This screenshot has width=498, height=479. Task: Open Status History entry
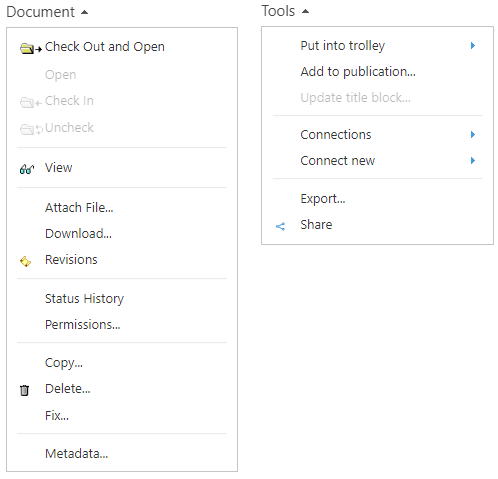pyautogui.click(x=84, y=299)
